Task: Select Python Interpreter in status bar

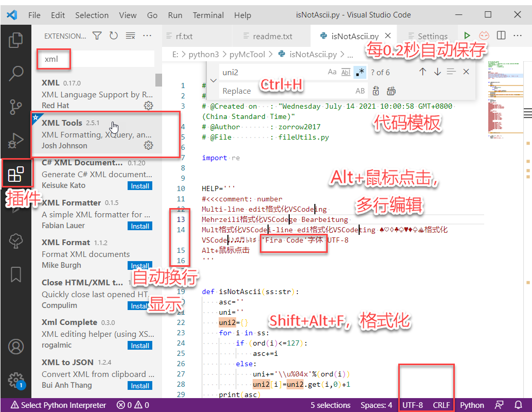Action: (x=58, y=405)
